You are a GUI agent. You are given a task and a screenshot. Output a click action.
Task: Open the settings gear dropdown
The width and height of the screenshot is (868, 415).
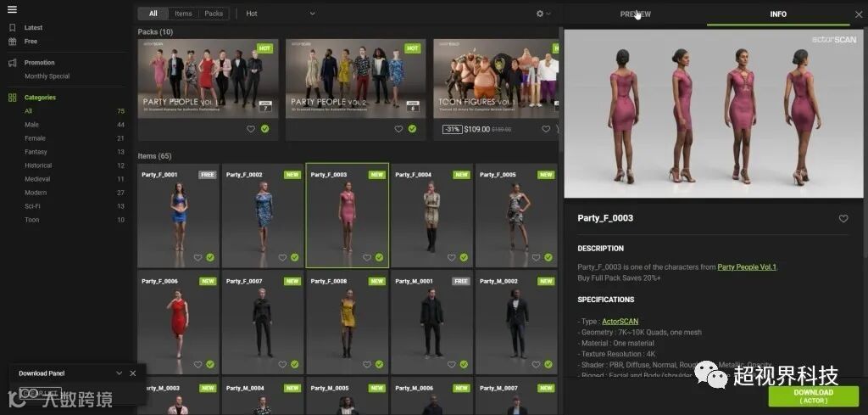(543, 14)
